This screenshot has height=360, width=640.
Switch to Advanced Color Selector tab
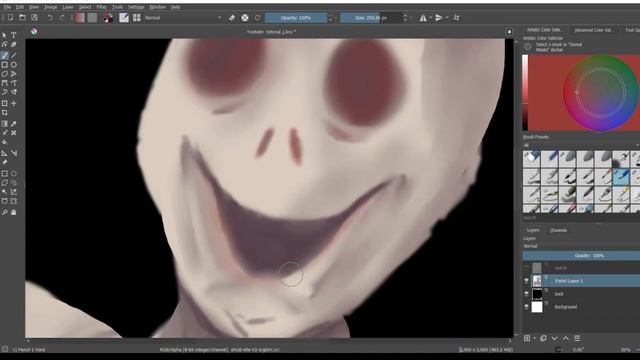click(x=593, y=30)
